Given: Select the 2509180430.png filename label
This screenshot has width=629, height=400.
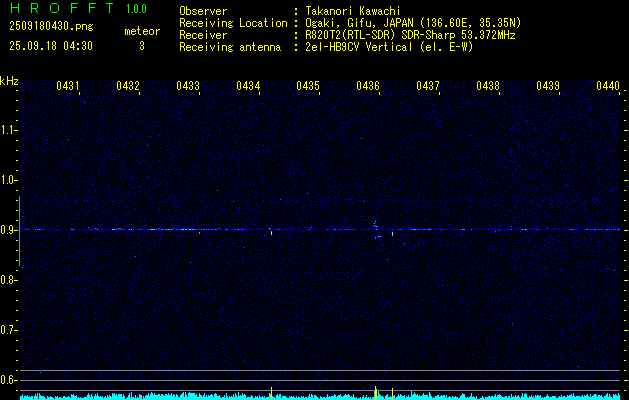Looking at the screenshot, I should pyautogui.click(x=48, y=27).
